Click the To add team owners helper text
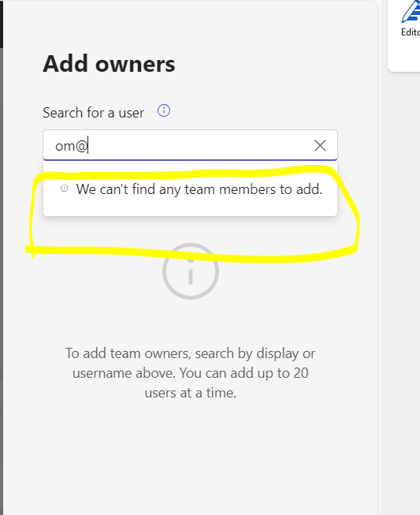Image resolution: width=420 pixels, height=515 pixels. (x=191, y=373)
